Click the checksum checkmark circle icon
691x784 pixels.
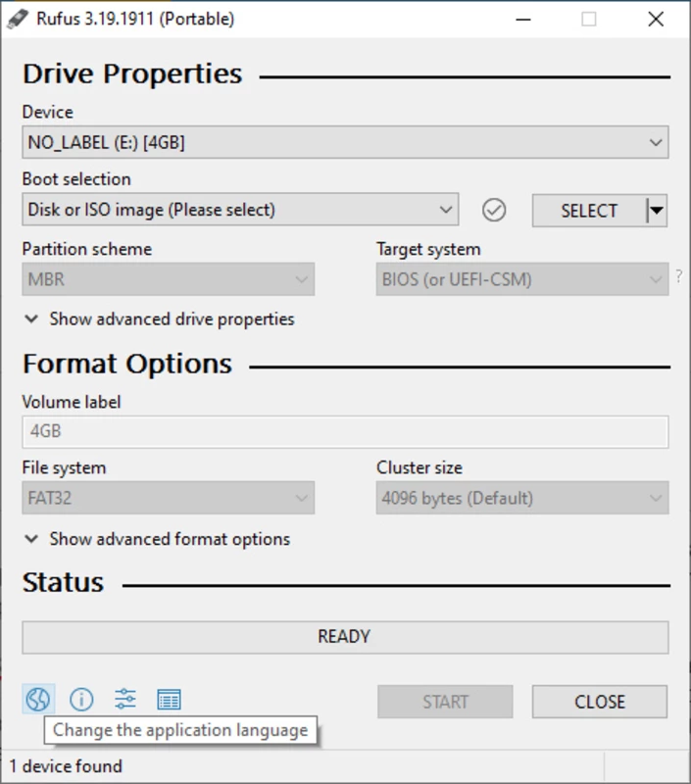[x=494, y=210]
